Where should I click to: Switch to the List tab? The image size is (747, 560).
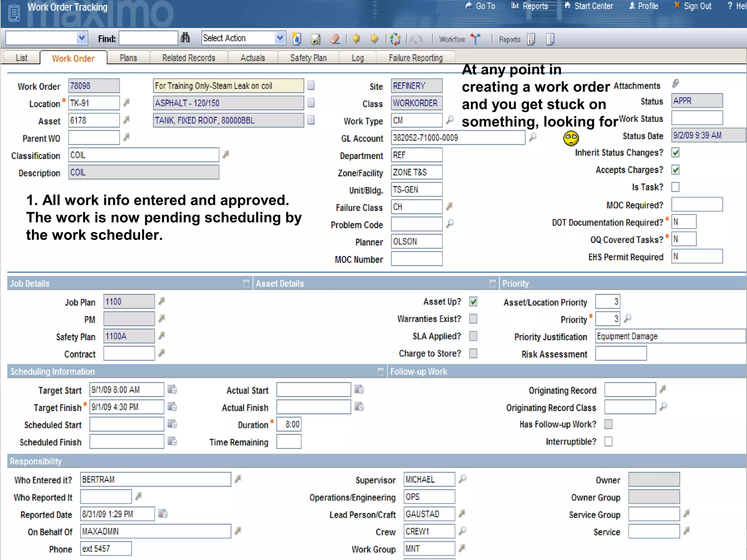[x=22, y=58]
